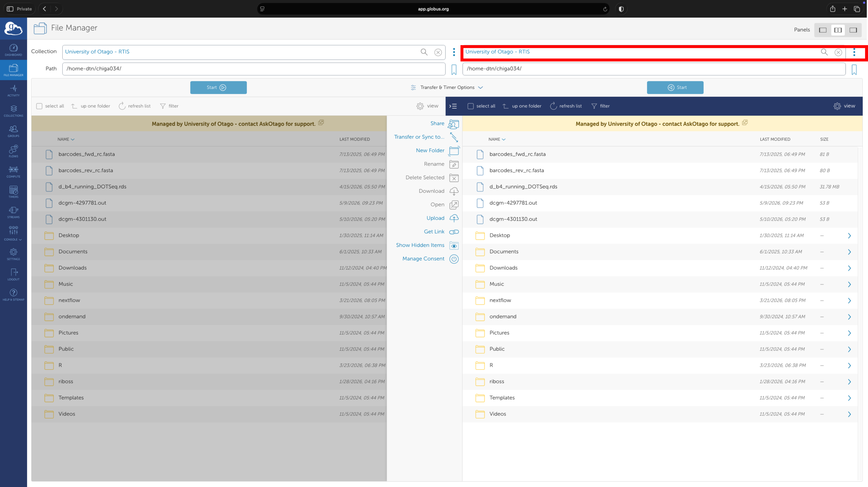
Task: Search collections in the right collection field
Action: pyautogui.click(x=824, y=52)
